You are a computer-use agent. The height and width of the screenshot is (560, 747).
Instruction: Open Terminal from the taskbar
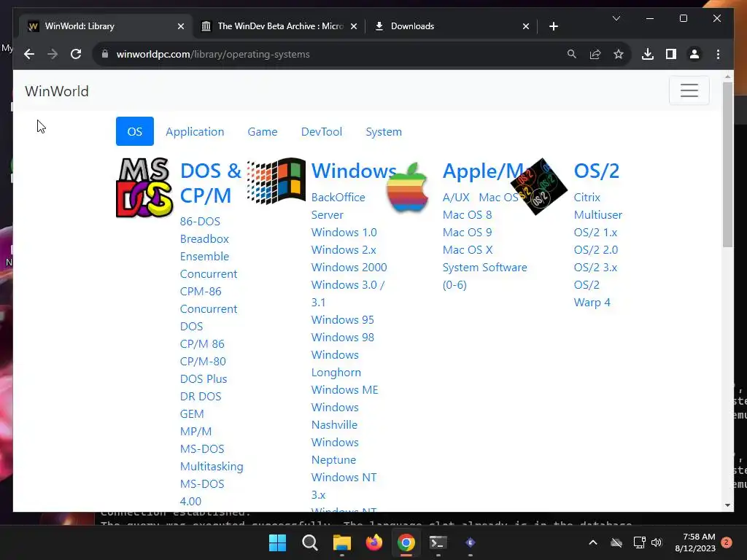pyautogui.click(x=438, y=542)
